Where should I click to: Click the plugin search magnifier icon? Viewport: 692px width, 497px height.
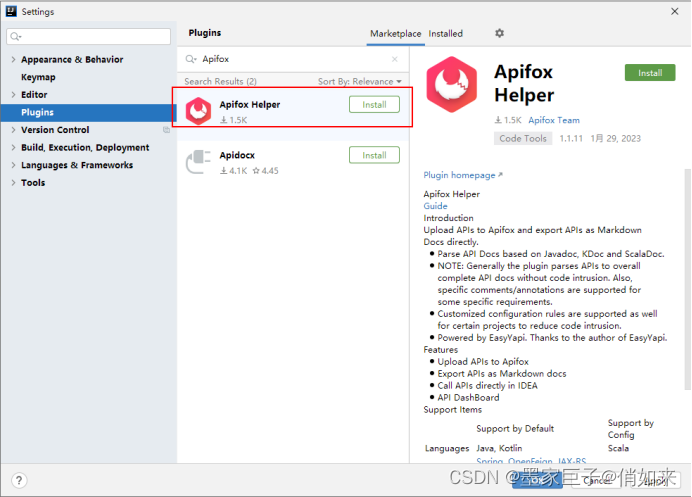pyautogui.click(x=191, y=59)
